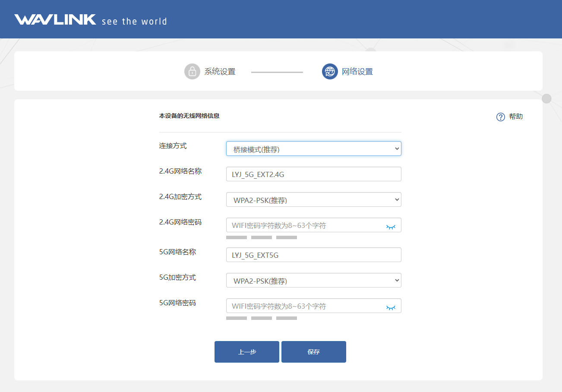Viewport: 562px width, 392px height.
Task: Click the 5G网络名称 input field
Action: 313,255
